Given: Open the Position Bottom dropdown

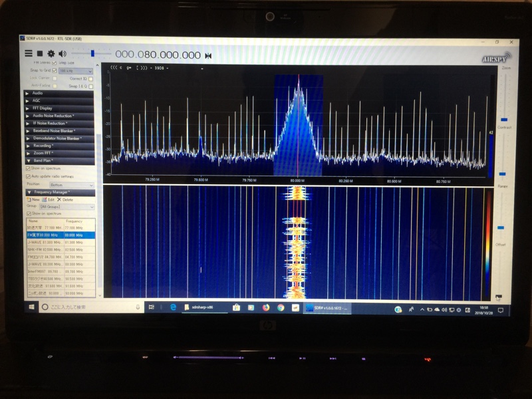Looking at the screenshot, I should tap(72, 185).
